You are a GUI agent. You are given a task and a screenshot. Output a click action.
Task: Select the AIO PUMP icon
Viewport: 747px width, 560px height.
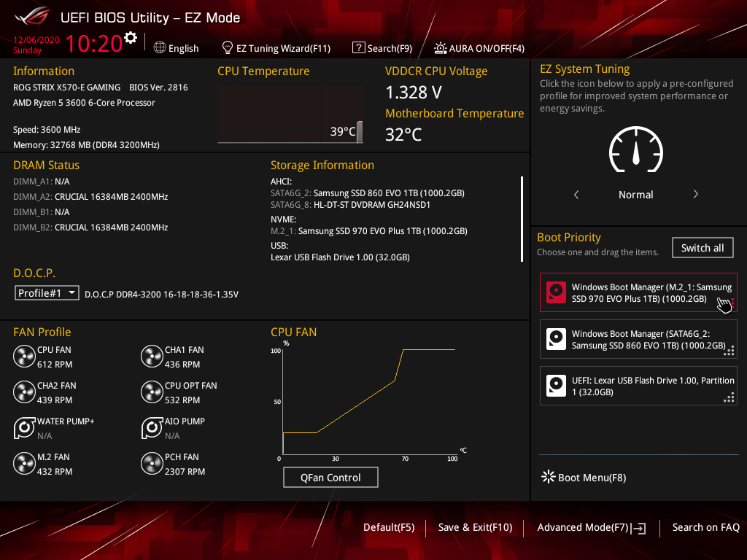point(152,428)
